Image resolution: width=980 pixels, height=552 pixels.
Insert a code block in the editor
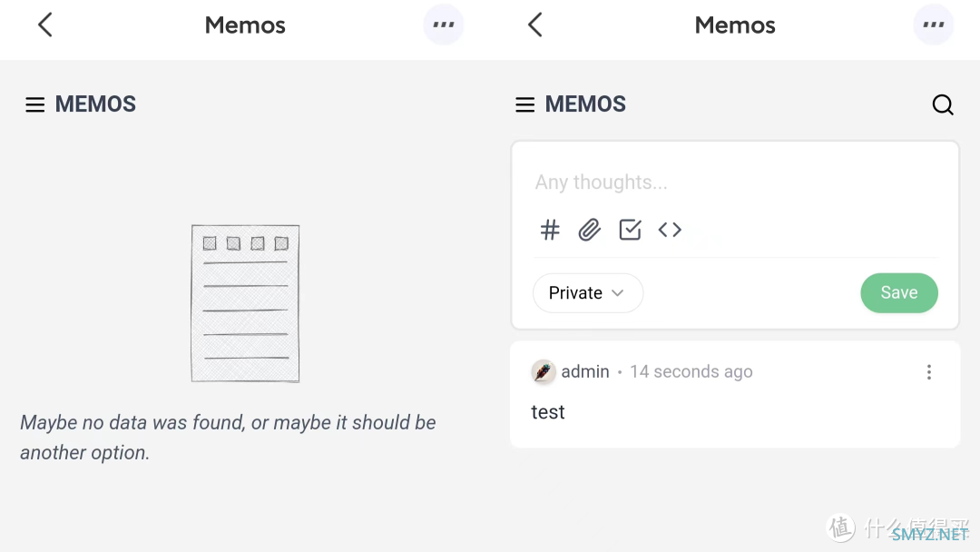670,230
